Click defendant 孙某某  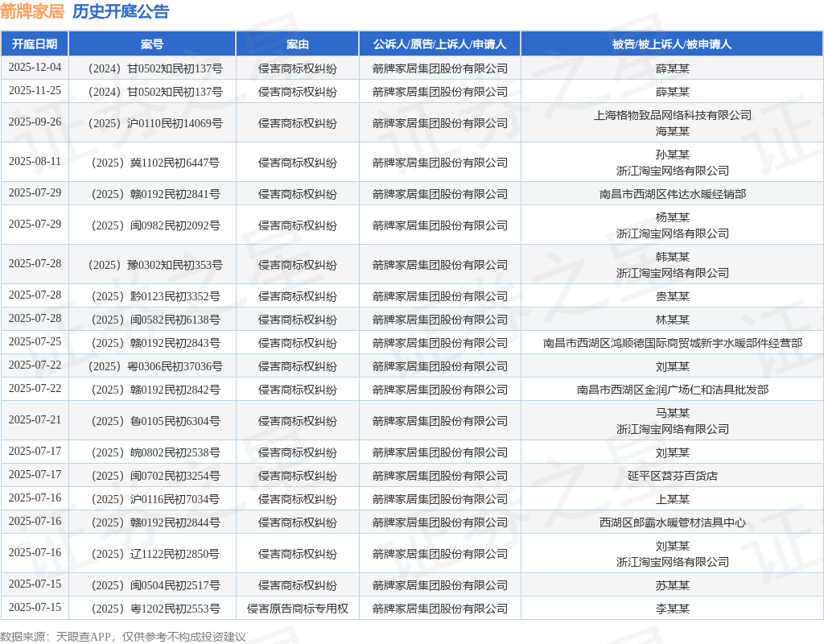pos(672,155)
